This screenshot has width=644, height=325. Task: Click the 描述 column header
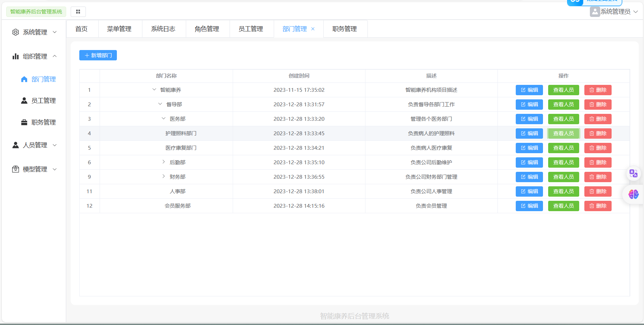(x=431, y=76)
